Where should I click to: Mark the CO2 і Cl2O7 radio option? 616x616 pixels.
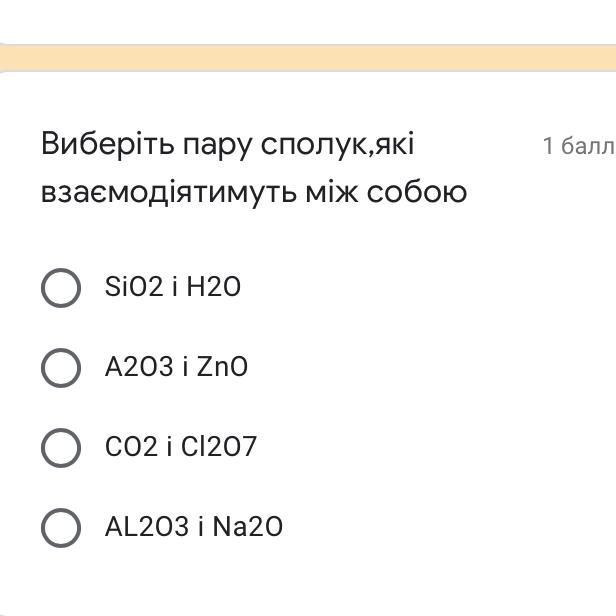coord(61,447)
